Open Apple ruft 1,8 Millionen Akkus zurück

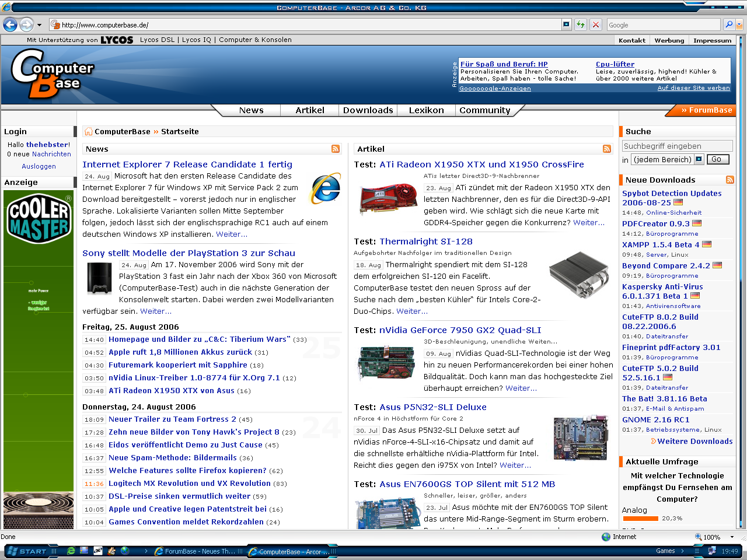coord(180,352)
